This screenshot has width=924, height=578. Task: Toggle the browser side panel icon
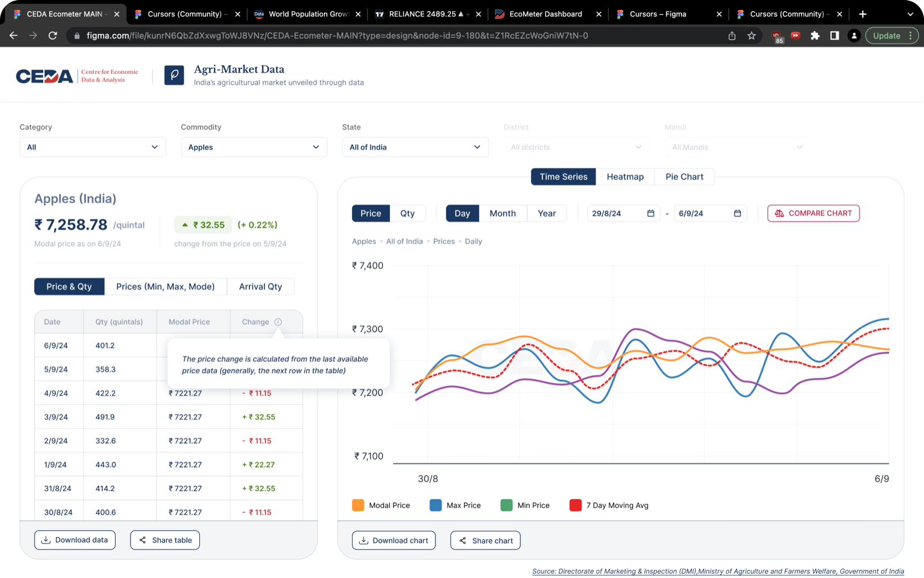coord(834,36)
